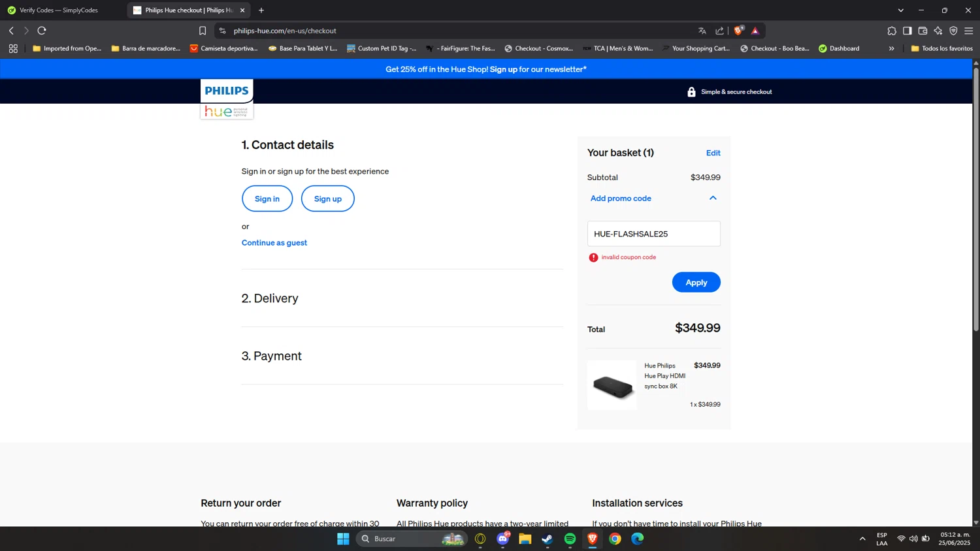Open Discord from taskbar
The width and height of the screenshot is (980, 551).
[503, 539]
